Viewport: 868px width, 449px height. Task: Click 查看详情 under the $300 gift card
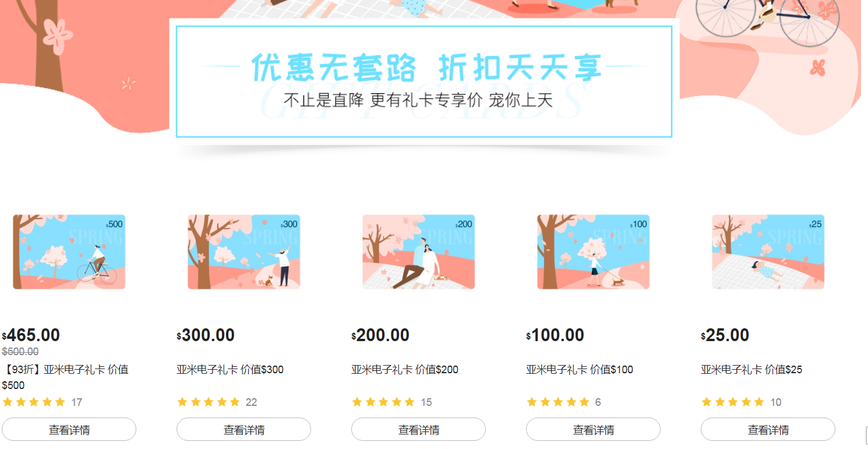pyautogui.click(x=244, y=430)
